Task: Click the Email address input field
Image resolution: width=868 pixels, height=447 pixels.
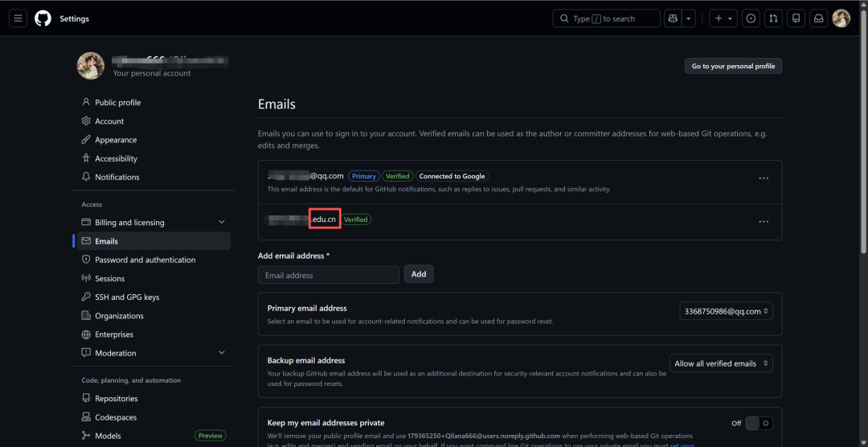Action: pyautogui.click(x=328, y=275)
